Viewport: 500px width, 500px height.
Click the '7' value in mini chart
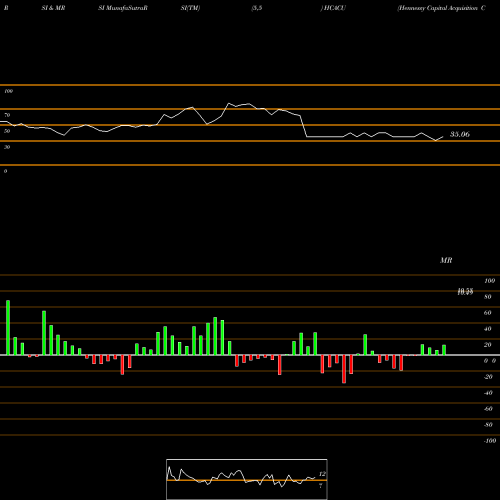[x=321, y=486]
